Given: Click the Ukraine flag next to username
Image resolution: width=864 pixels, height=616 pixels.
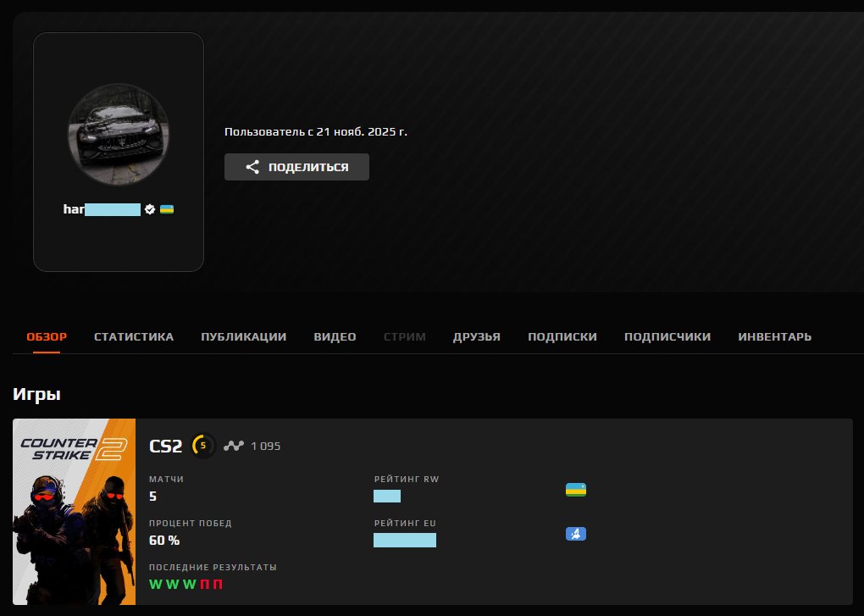Looking at the screenshot, I should (x=167, y=209).
